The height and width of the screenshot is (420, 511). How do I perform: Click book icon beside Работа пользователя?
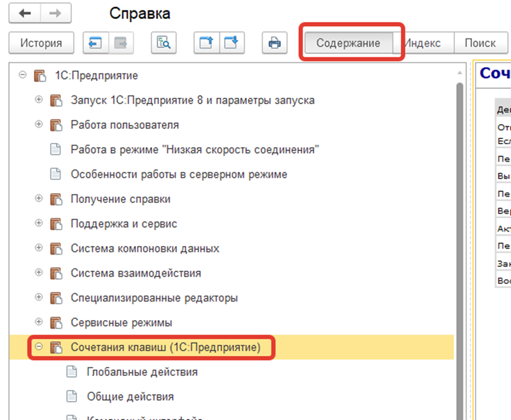(x=56, y=125)
